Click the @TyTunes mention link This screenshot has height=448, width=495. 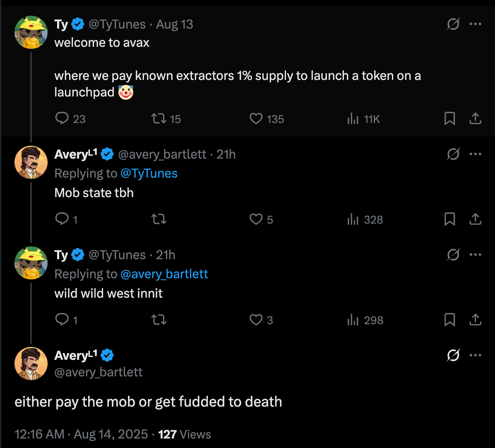149,173
